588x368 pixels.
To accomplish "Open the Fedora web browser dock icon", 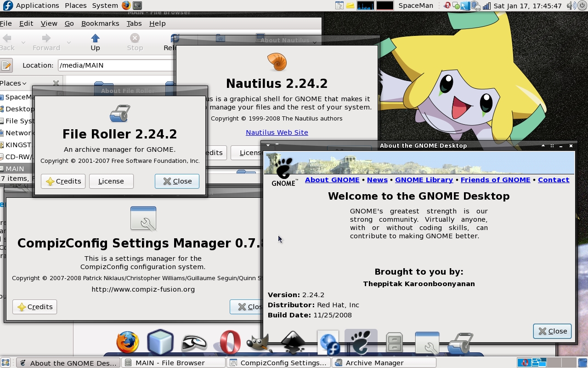I will coord(328,343).
